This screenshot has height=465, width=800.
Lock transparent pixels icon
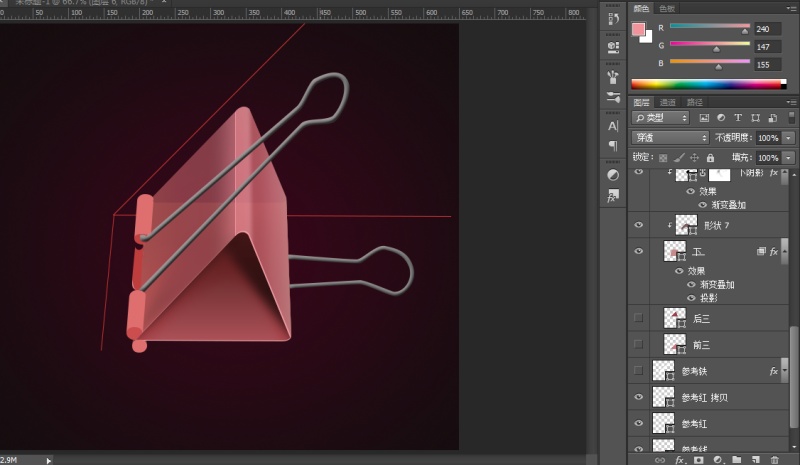pos(663,158)
